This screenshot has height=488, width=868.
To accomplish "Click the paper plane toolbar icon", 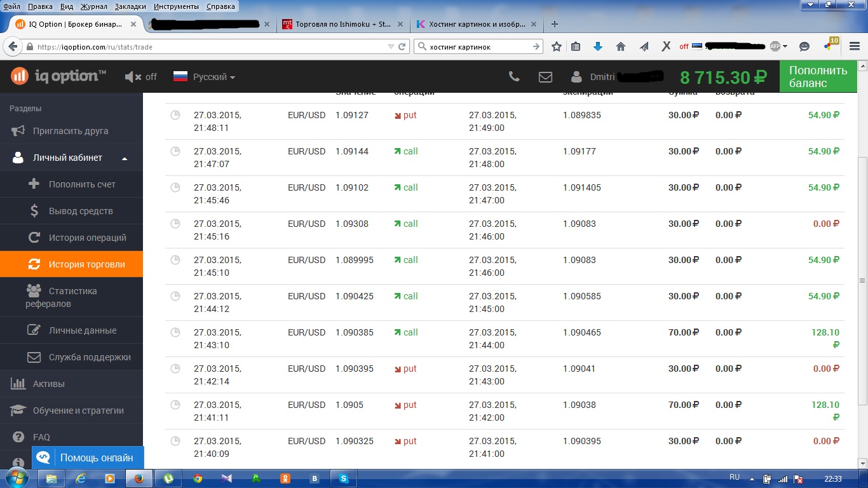I will pyautogui.click(x=644, y=46).
